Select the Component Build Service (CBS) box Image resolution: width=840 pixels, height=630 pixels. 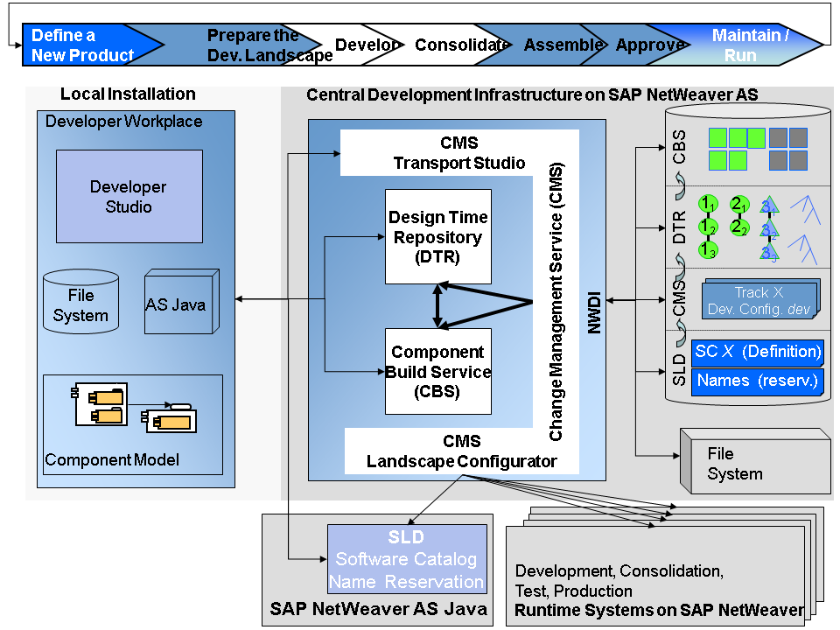tap(437, 372)
